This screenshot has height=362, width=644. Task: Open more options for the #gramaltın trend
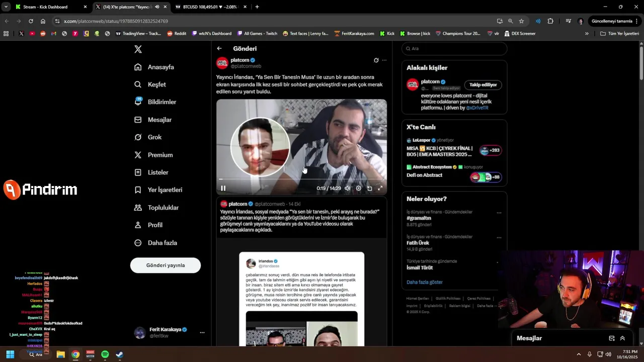point(499,213)
